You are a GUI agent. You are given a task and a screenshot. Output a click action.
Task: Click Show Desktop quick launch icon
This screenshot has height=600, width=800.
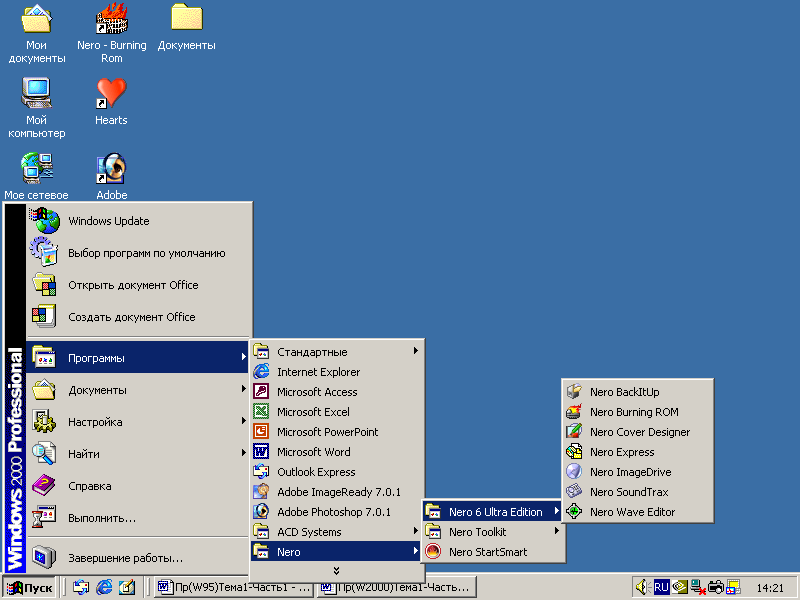(127, 588)
